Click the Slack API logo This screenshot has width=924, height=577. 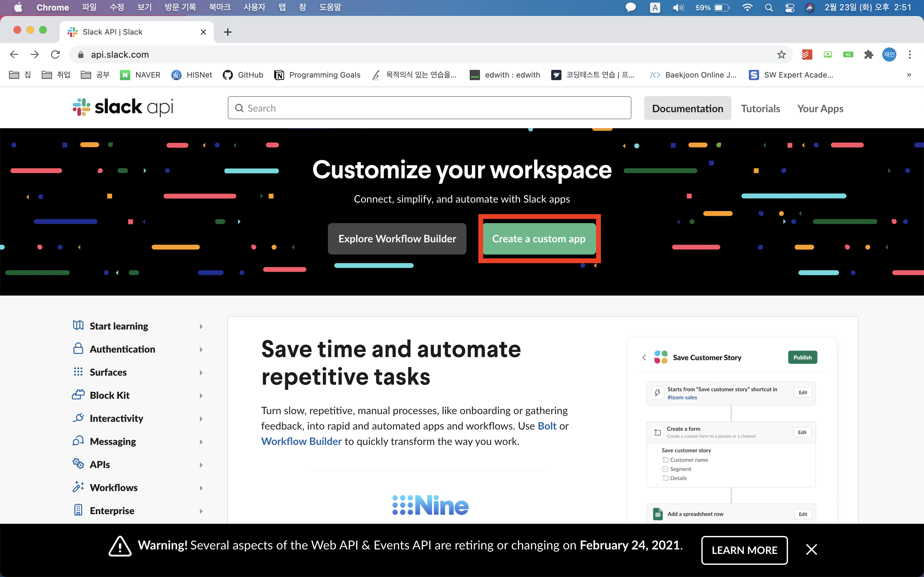(x=123, y=108)
